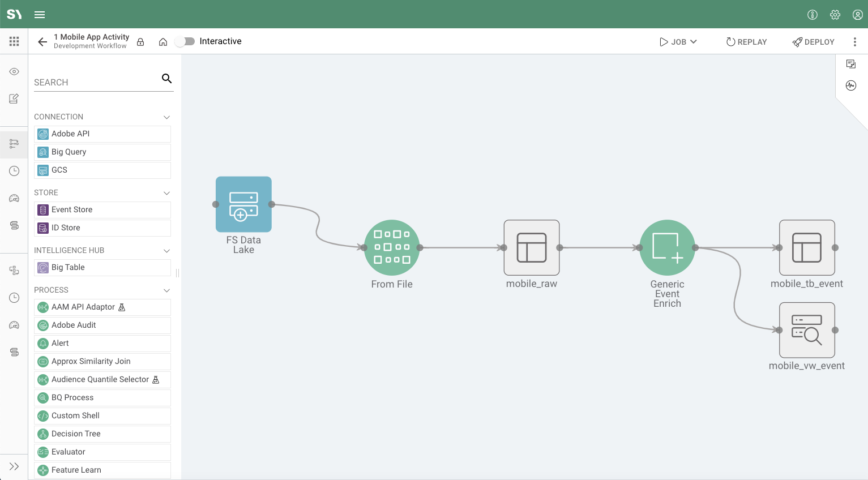Open the JOB dropdown menu
Screen dimensions: 868x480
click(678, 42)
